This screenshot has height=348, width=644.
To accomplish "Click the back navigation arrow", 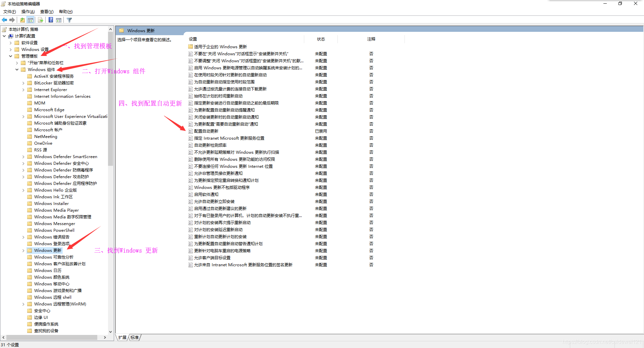I will tap(4, 20).
